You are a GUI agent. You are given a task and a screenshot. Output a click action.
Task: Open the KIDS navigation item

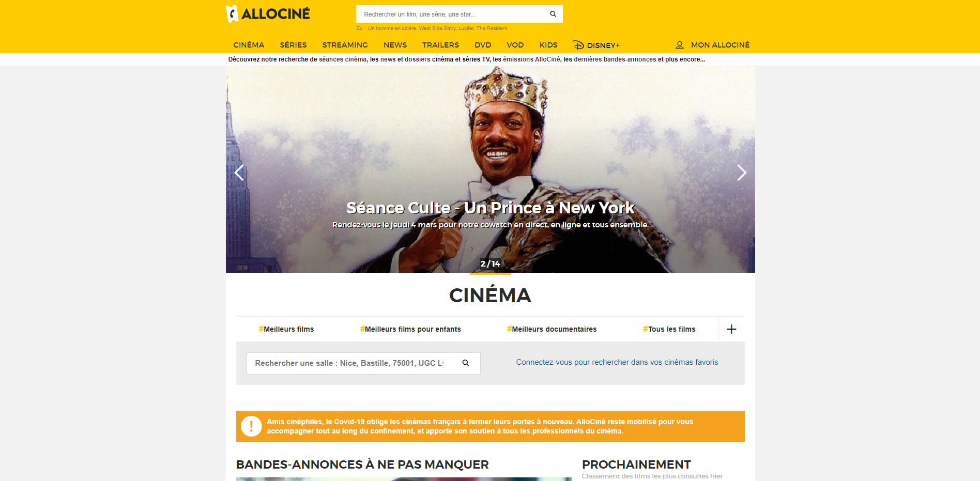click(x=548, y=45)
